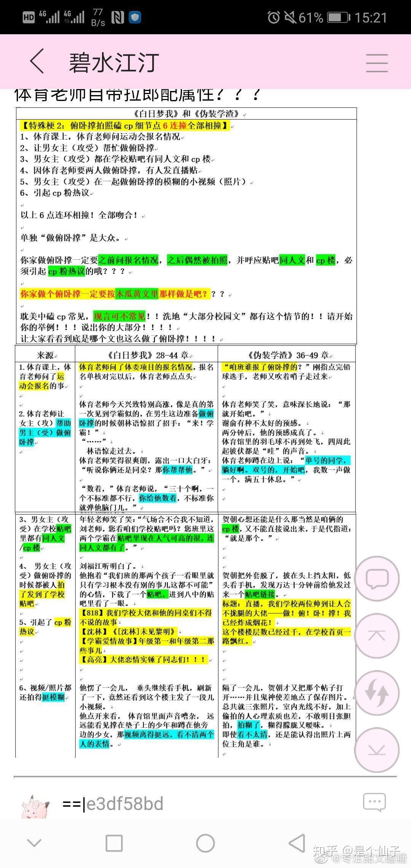The height and width of the screenshot is (868, 411).
Task: Tap the back arrow beside 碧水江汀
Action: [x=37, y=61]
